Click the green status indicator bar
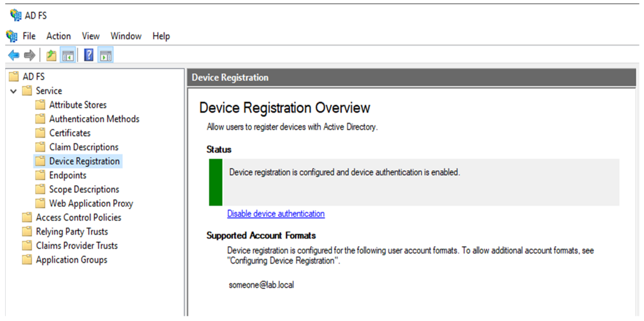The width and height of the screenshot is (644, 321). pyautogui.click(x=216, y=182)
